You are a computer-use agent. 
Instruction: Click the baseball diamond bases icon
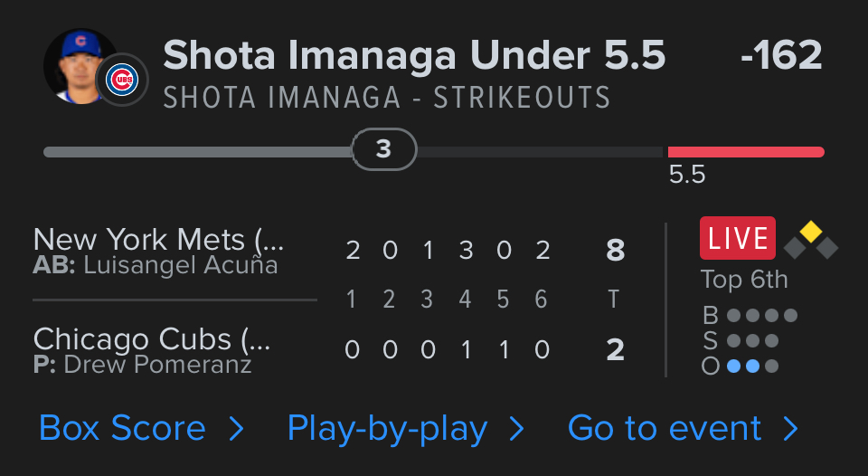pos(811,240)
